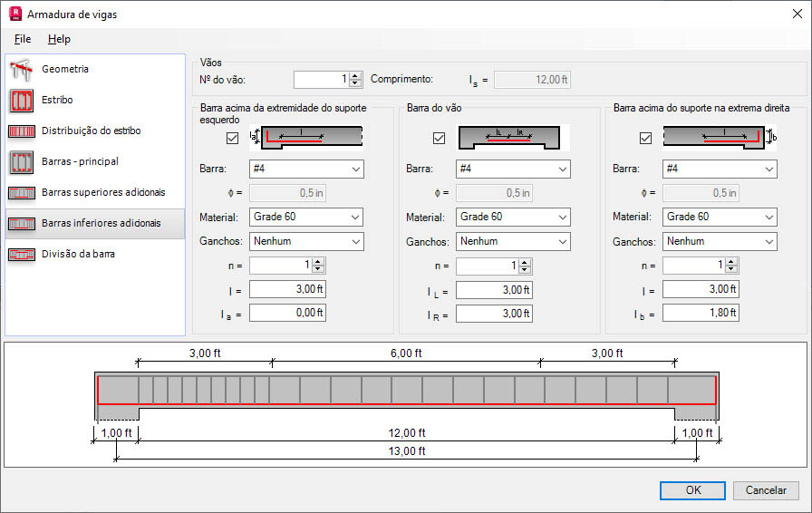The image size is (812, 513).
Task: Click the Barras inferiores adicionais icon
Action: click(x=21, y=224)
